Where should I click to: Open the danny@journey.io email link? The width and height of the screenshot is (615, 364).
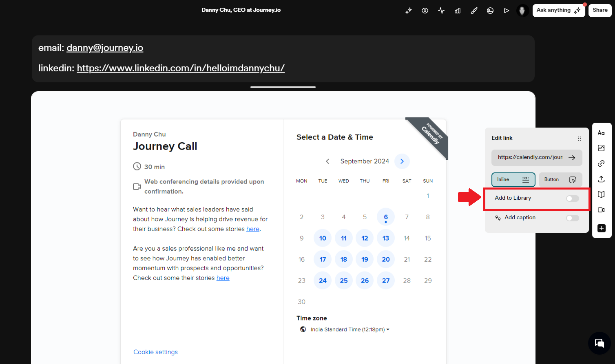pos(105,48)
